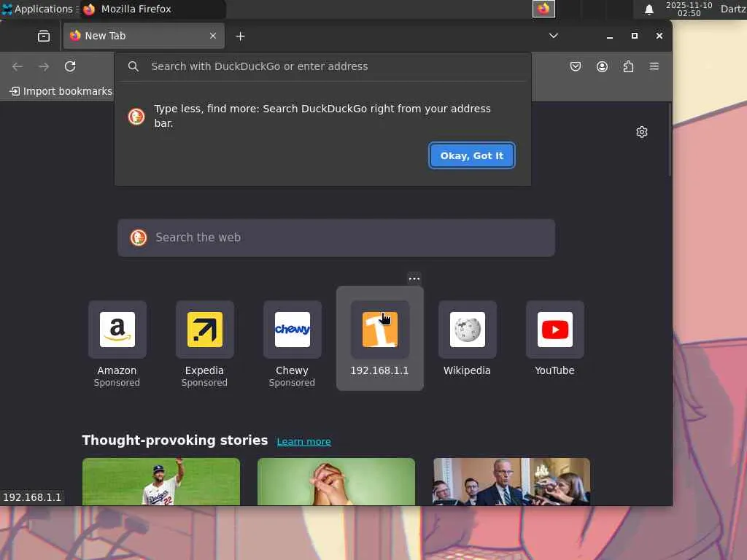Click the page vertical scrollbar
Image resolution: width=747 pixels, height=560 pixels.
[670, 141]
